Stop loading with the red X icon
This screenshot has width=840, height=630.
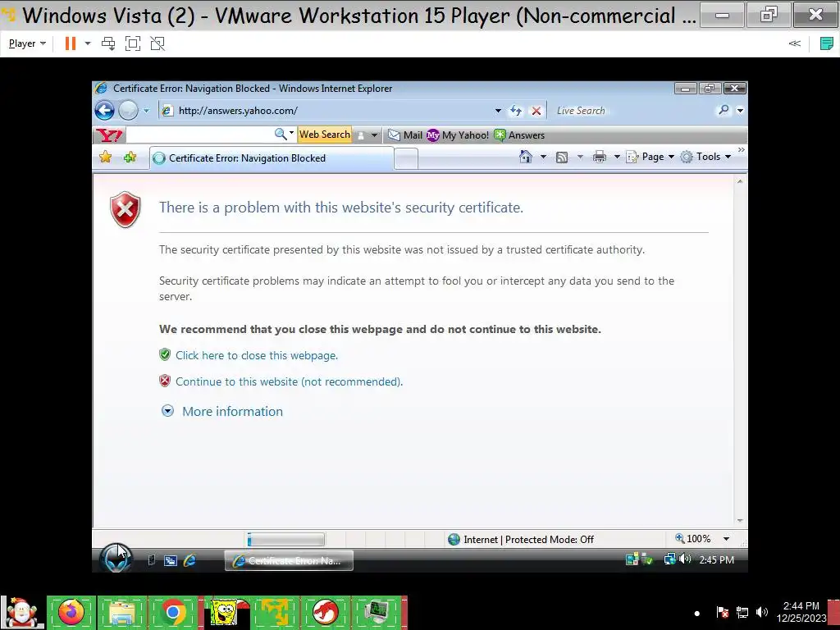pyautogui.click(x=536, y=111)
